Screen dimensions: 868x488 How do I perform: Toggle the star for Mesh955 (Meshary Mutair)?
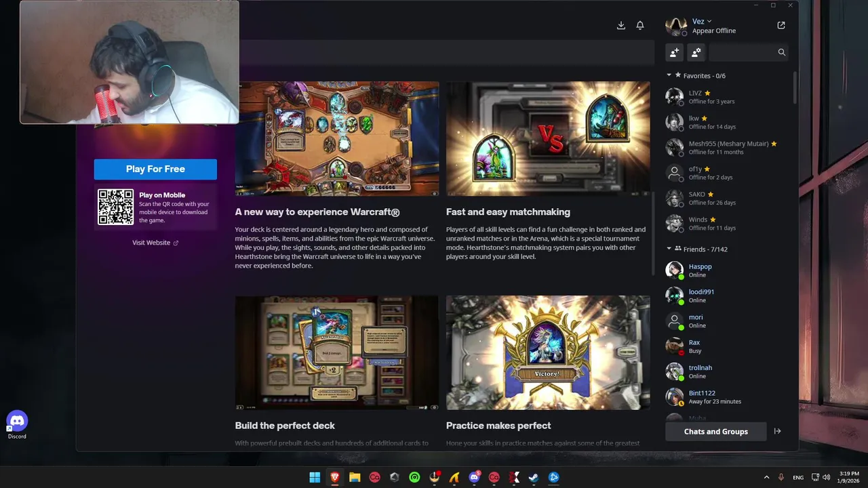click(774, 144)
